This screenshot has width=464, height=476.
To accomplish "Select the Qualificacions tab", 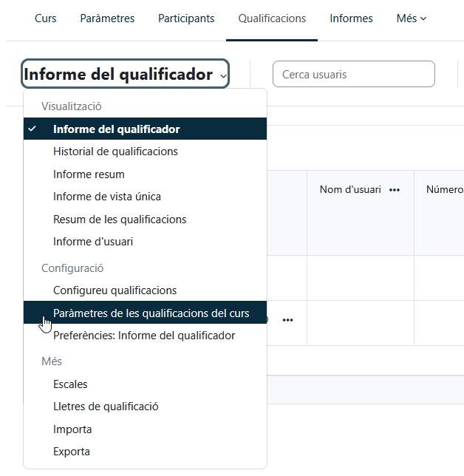I will (272, 18).
